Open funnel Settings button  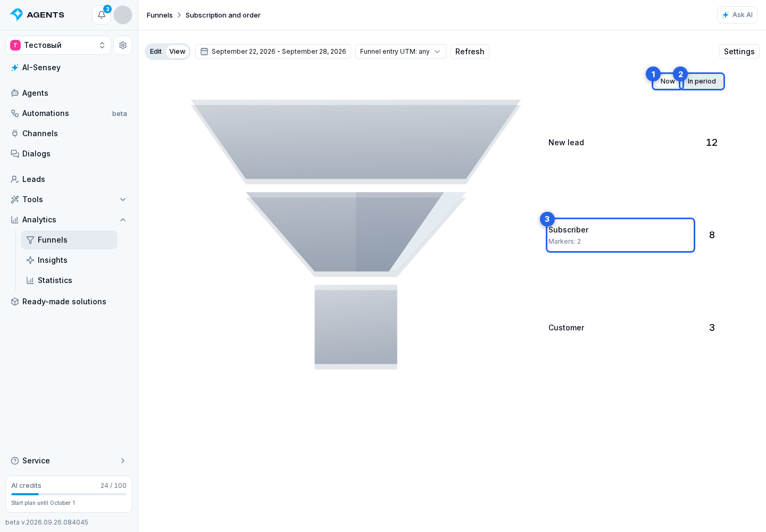click(x=739, y=52)
